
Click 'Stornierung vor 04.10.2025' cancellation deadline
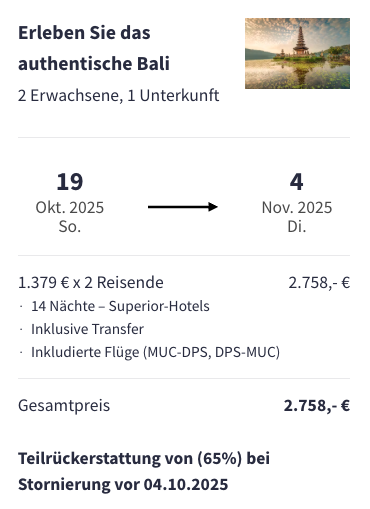click(x=123, y=484)
